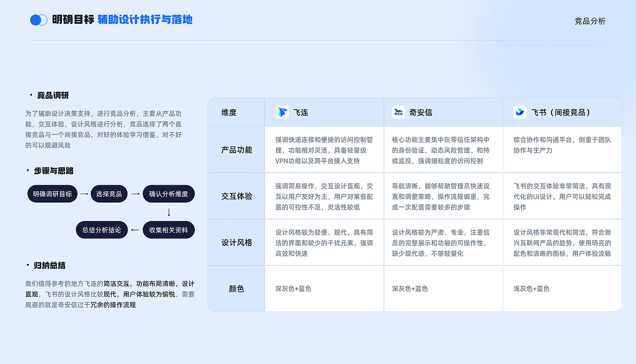Click the 竞品分析 label at top right
Viewport: 636px width, 364px height.
tap(590, 21)
